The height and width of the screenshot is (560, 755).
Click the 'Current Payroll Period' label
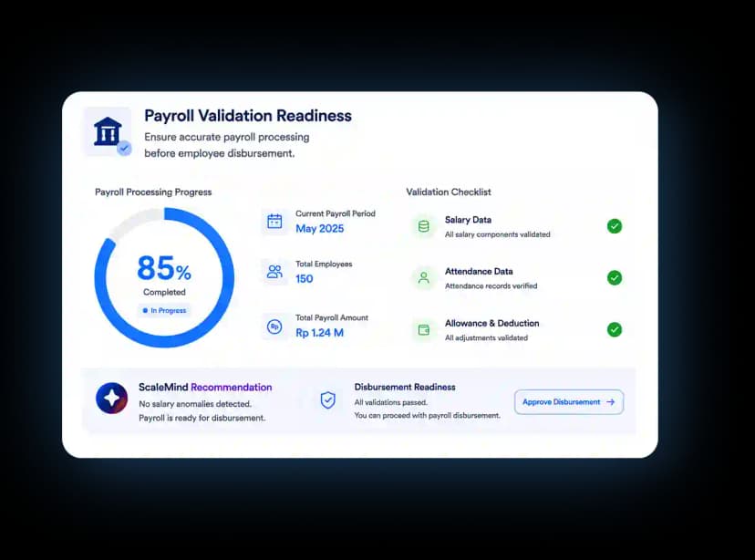(336, 213)
